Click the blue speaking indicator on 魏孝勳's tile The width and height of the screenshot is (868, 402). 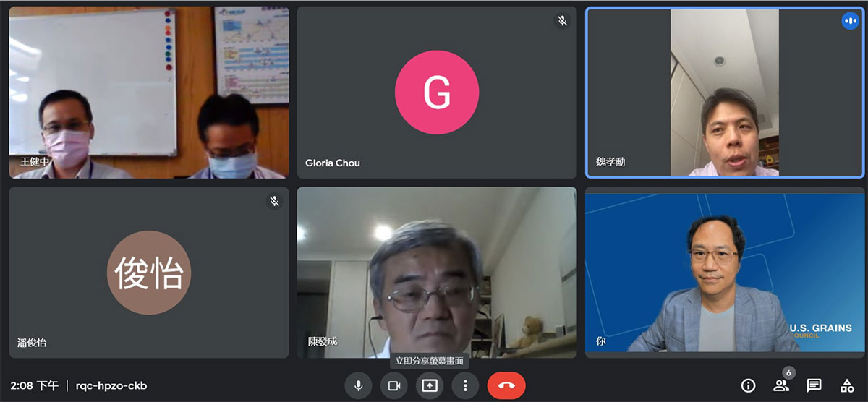tap(850, 21)
